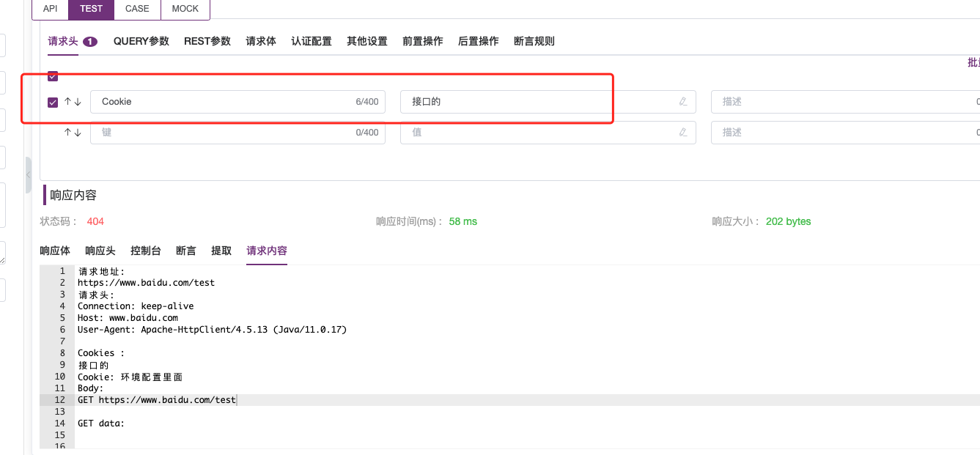Move the Cookie header down using the down arrow
Viewport: 980px width, 455px height.
click(x=78, y=102)
